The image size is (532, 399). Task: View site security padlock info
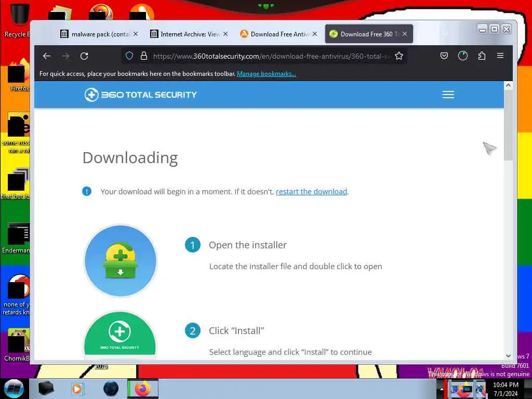point(144,56)
